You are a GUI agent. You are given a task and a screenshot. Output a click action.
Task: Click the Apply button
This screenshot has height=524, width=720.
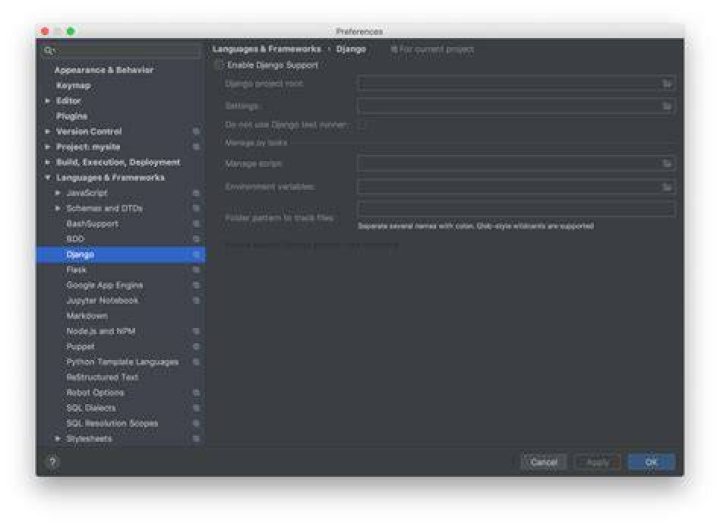click(x=597, y=462)
